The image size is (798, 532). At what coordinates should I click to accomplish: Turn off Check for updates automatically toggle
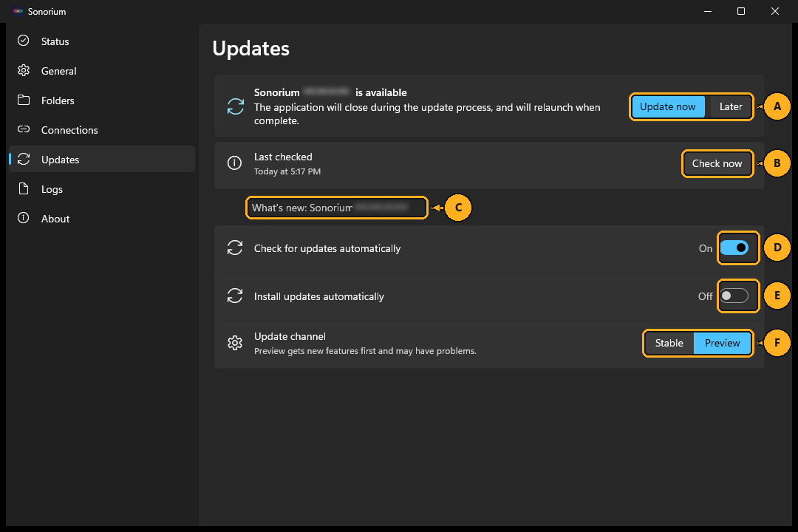coord(734,248)
